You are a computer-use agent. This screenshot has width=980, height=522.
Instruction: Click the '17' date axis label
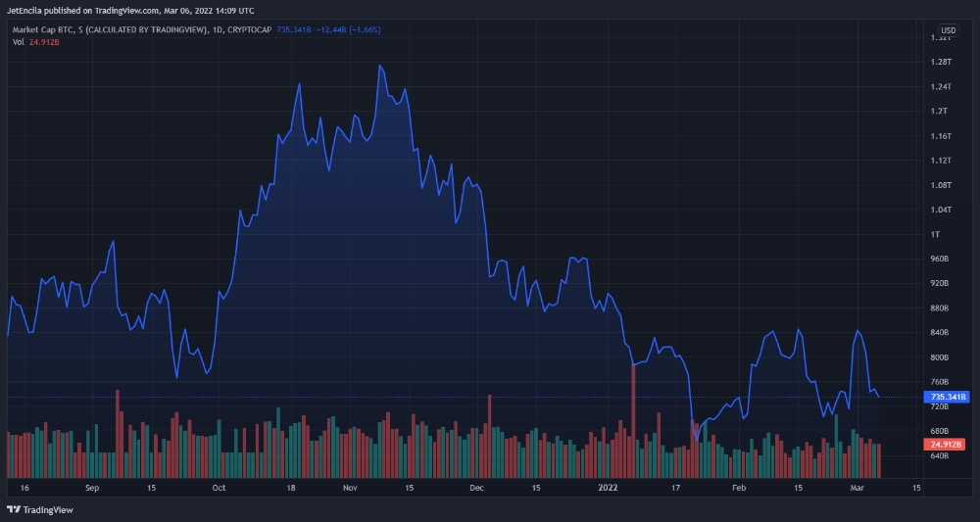675,488
